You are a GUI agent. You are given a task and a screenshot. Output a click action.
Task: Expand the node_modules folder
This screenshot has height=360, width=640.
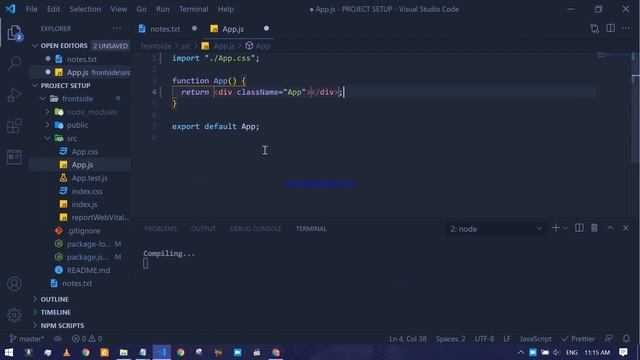(47, 112)
